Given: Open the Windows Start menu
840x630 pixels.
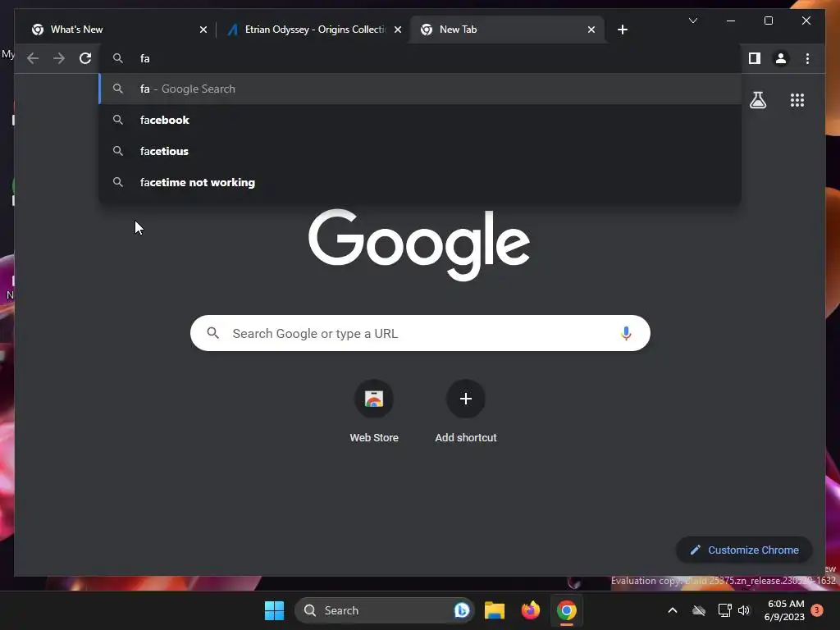Looking at the screenshot, I should 274,610.
